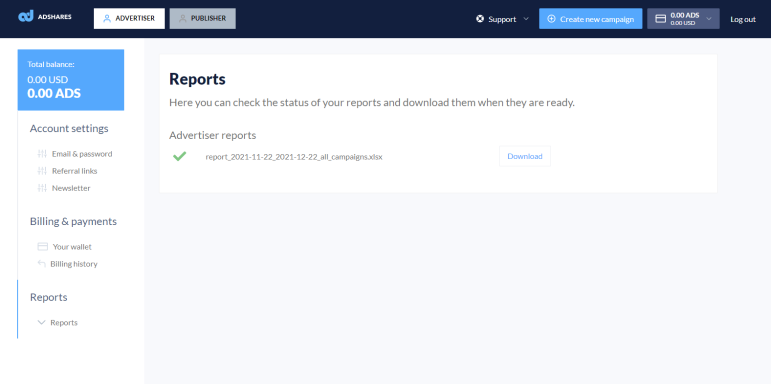The image size is (771, 384).
Task: Click the Support lifebuoy icon
Action: (480, 19)
